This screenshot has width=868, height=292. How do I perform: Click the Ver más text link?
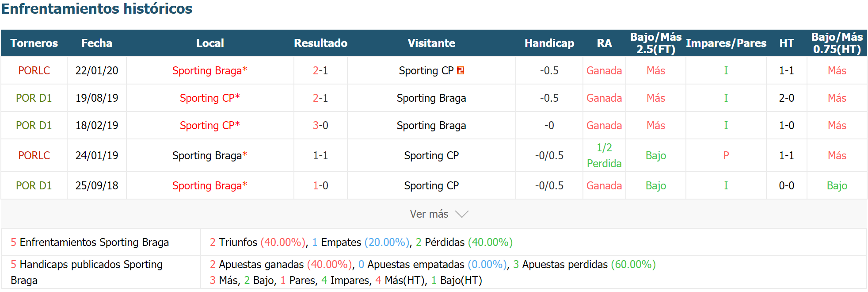pyautogui.click(x=429, y=214)
